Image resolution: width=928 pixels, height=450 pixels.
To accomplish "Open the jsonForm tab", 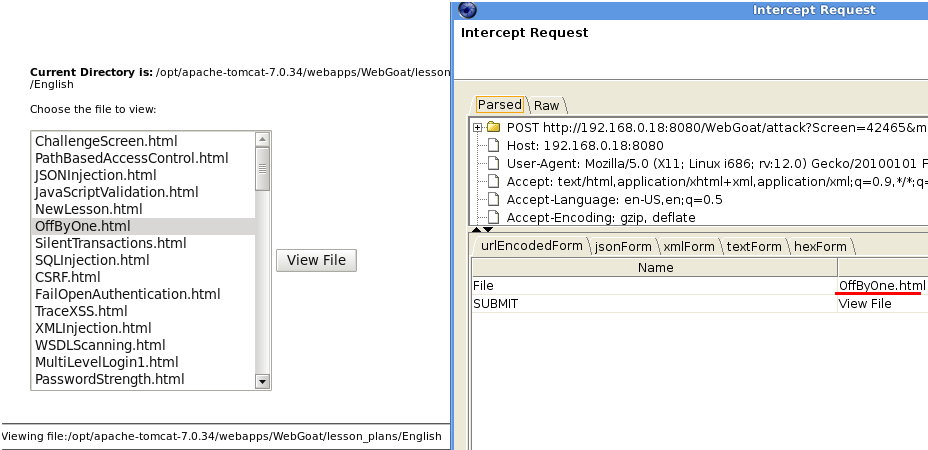I will [622, 246].
